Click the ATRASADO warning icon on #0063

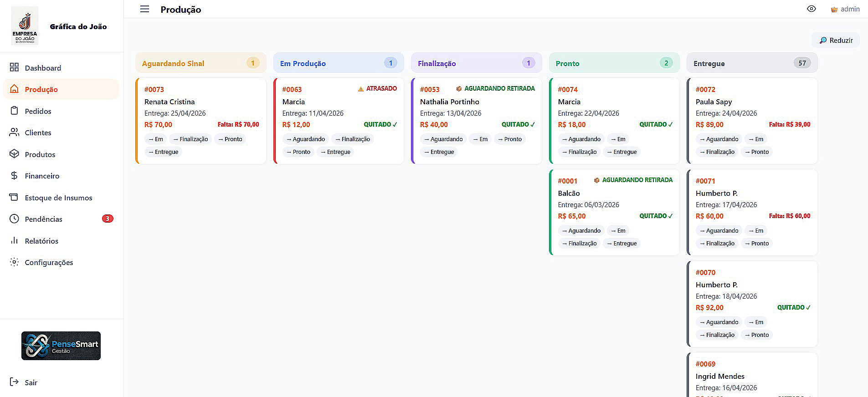tap(361, 89)
